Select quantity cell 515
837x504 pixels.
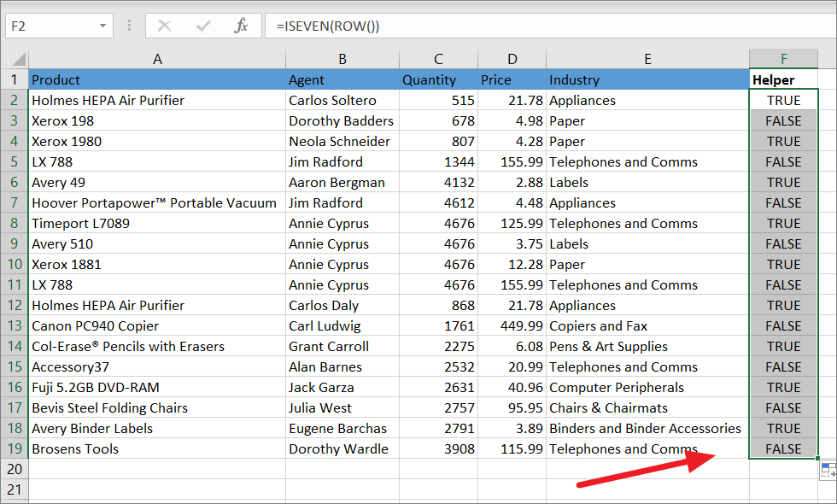pyautogui.click(x=438, y=101)
